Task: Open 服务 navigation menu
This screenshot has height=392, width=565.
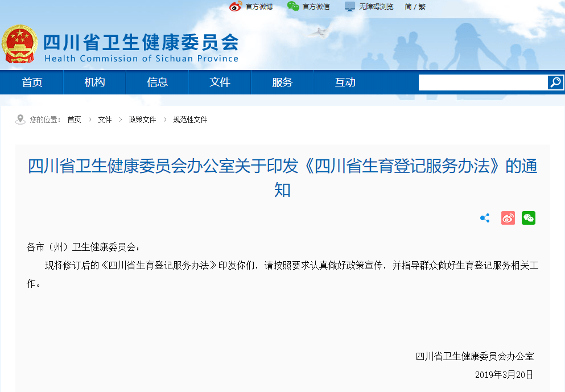Action: tap(282, 82)
